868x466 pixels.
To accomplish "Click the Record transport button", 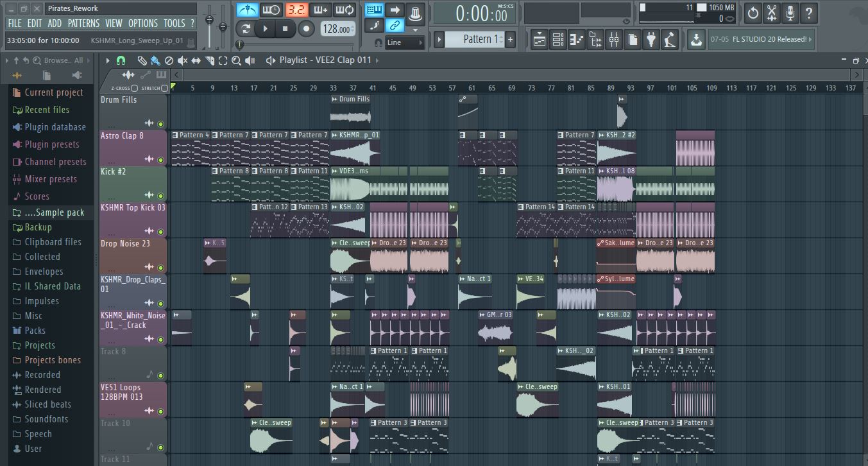I will (x=307, y=28).
